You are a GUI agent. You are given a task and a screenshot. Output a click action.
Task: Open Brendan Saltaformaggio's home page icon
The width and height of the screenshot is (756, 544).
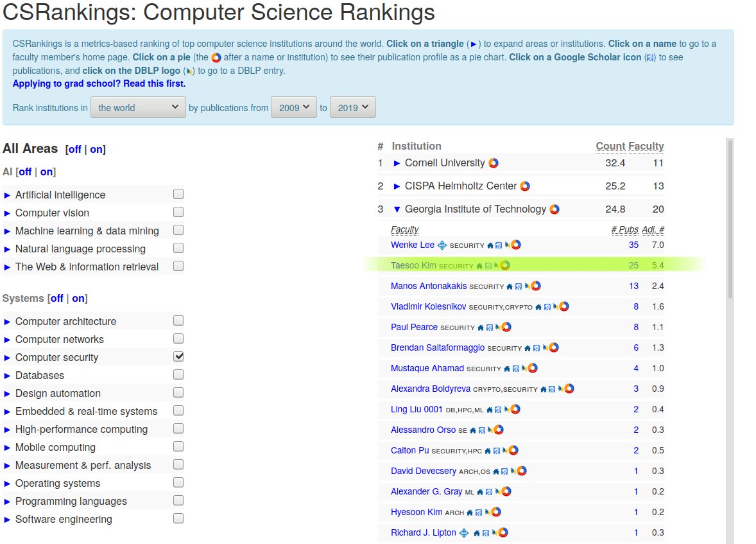click(x=528, y=349)
